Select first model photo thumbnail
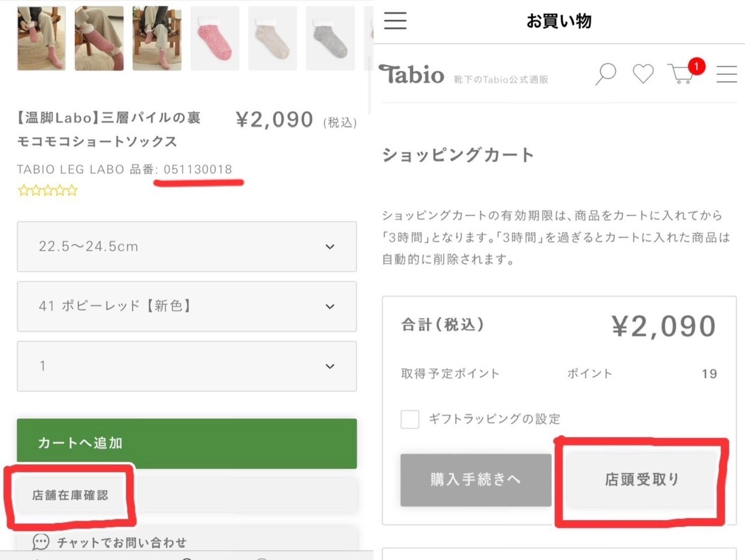Image resolution: width=745 pixels, height=560 pixels. [41, 38]
